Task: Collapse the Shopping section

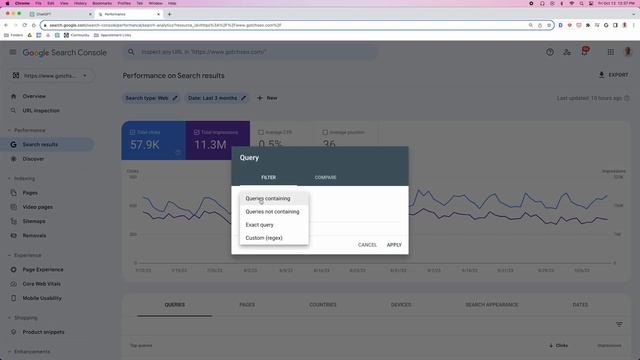Action: [x=23, y=318]
